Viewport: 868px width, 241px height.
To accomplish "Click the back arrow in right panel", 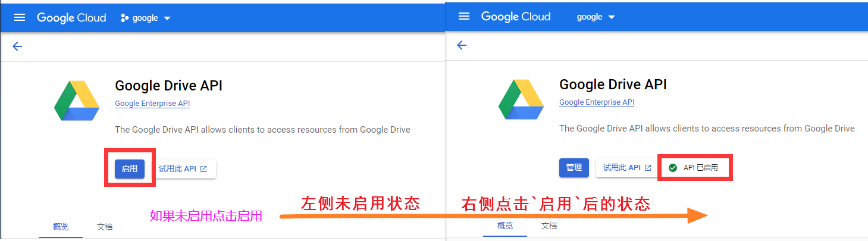I will tap(462, 45).
